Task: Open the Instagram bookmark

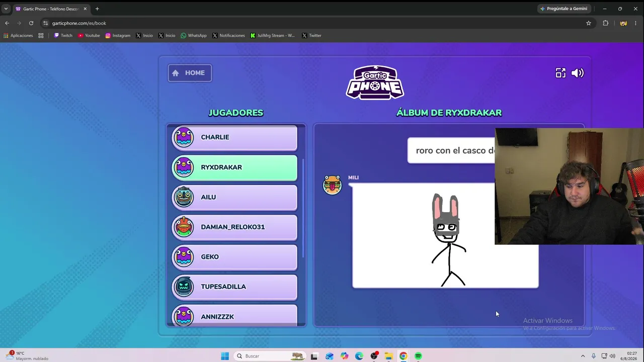Action: (x=118, y=36)
